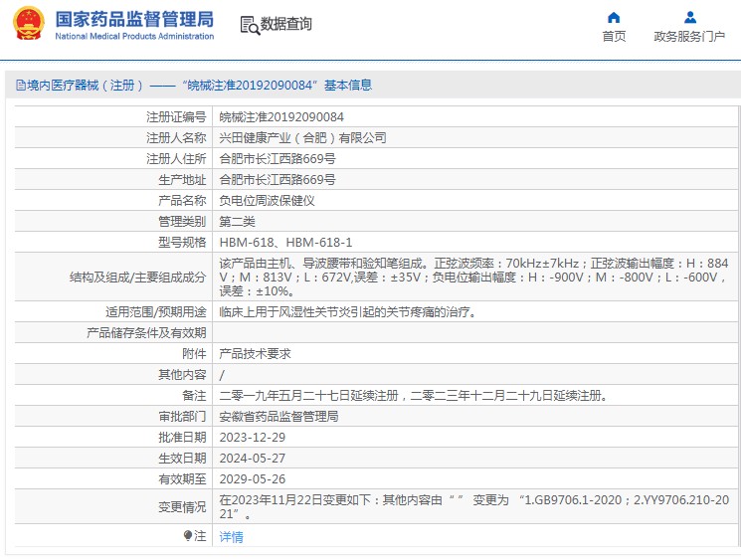Select 生产地址 value 合肥市长江西路669号

pos(278,180)
